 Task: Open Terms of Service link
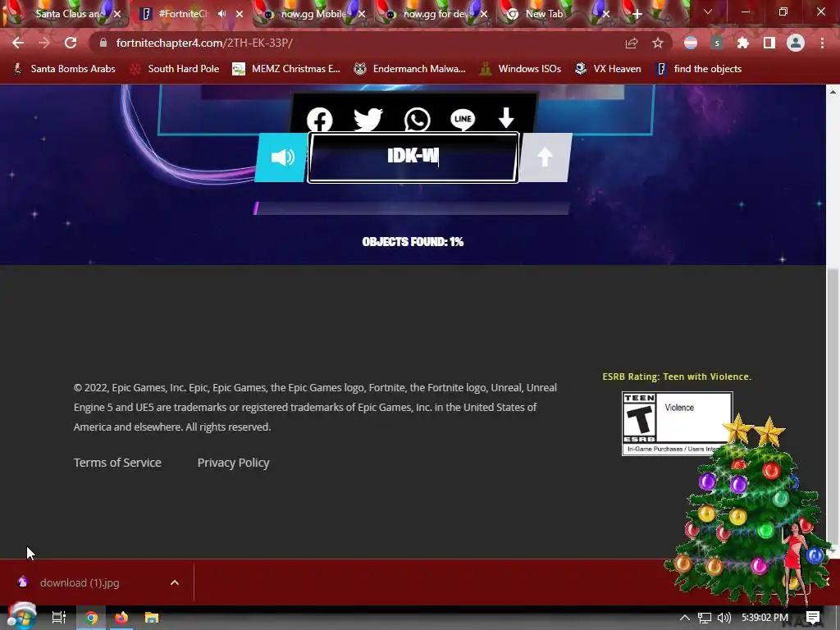(117, 463)
